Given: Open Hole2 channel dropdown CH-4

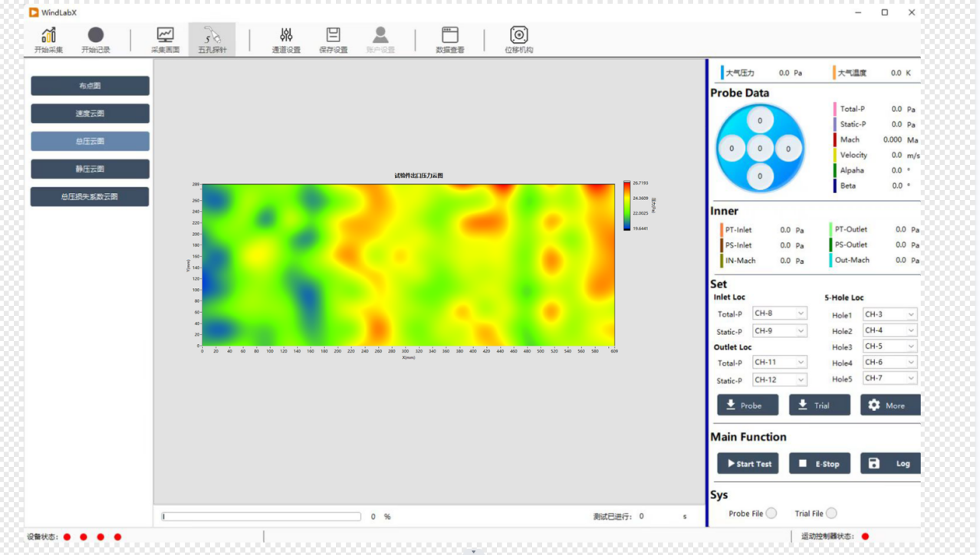Looking at the screenshot, I should coord(890,330).
